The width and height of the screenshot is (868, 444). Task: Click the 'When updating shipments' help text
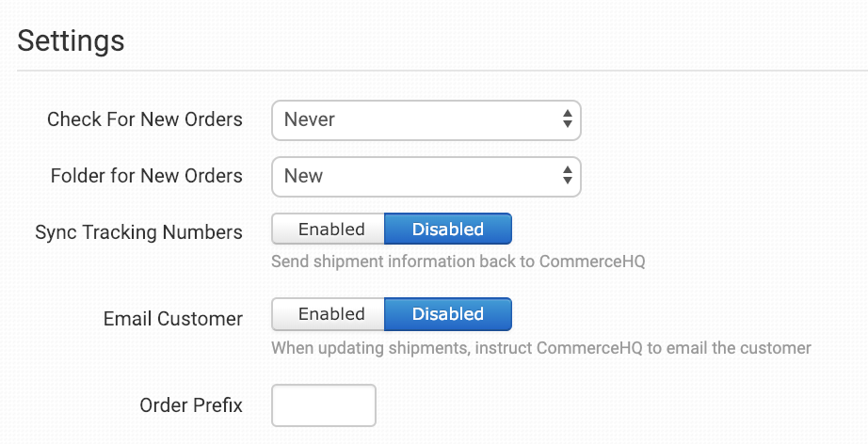pyautogui.click(x=540, y=348)
